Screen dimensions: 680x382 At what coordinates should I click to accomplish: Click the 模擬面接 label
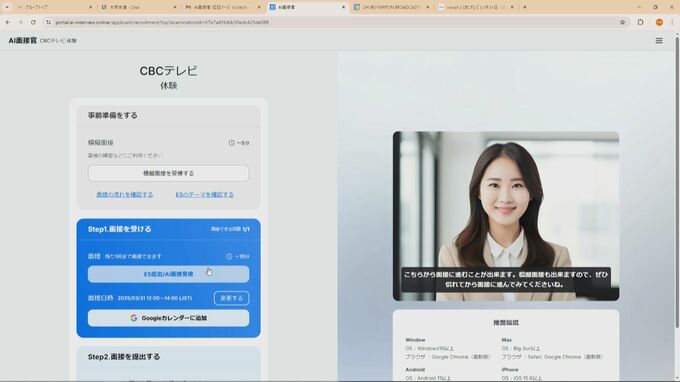point(101,143)
